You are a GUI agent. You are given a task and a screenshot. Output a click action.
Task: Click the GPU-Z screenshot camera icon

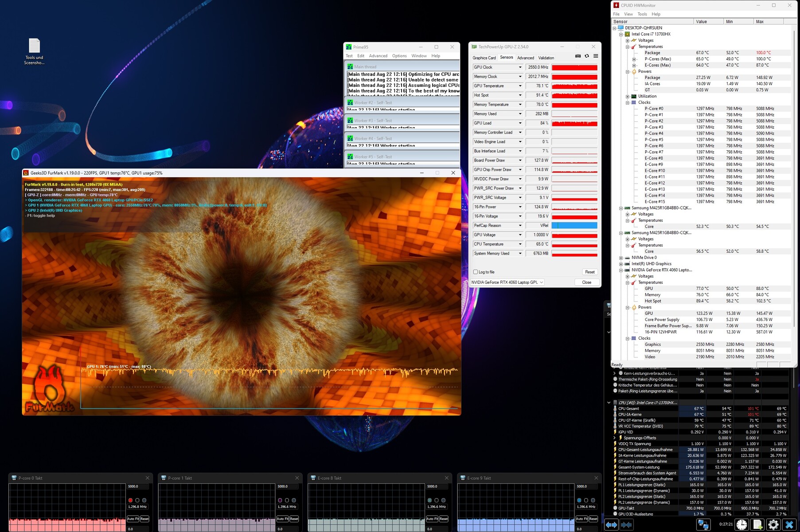[x=578, y=56]
